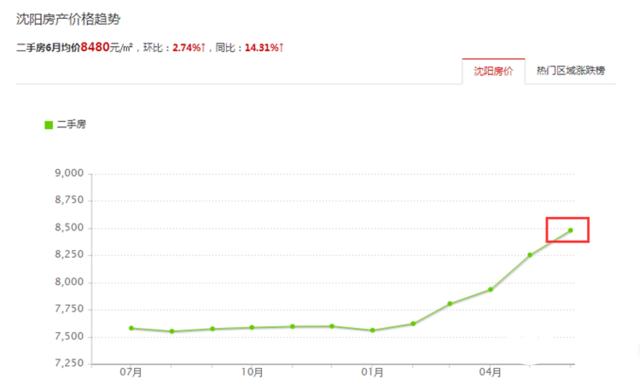
Task: Click the 01月 lowest data point
Action: click(x=372, y=330)
